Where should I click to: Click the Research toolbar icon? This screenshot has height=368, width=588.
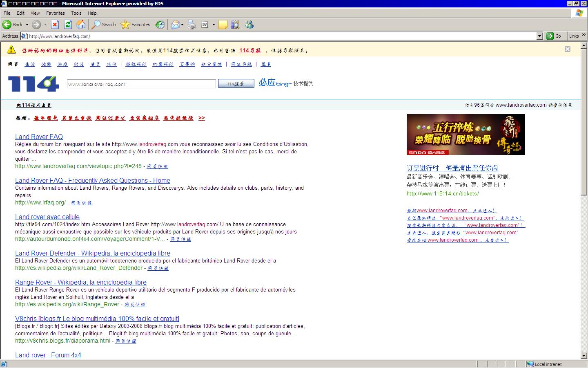click(235, 25)
